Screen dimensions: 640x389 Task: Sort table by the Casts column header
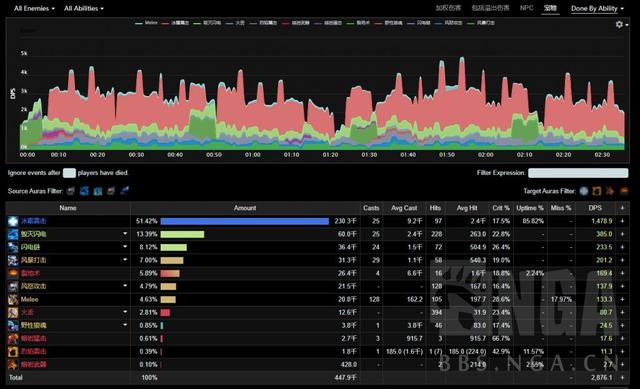[371, 208]
